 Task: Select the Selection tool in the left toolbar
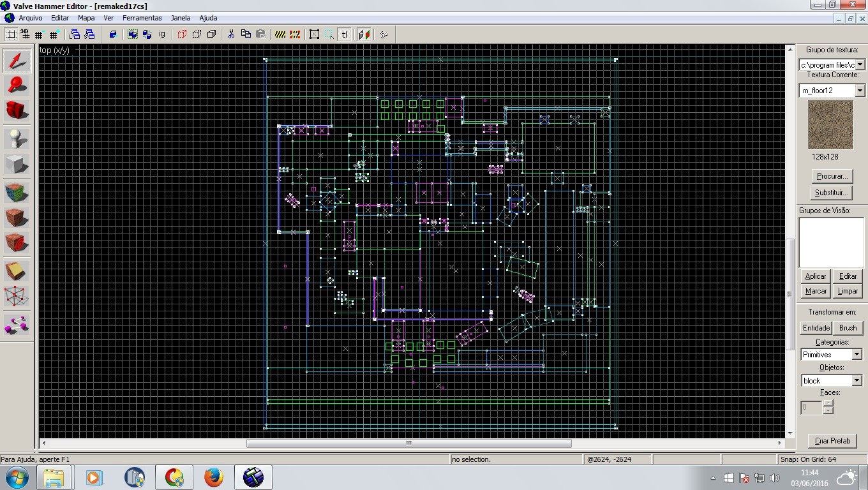(x=17, y=61)
